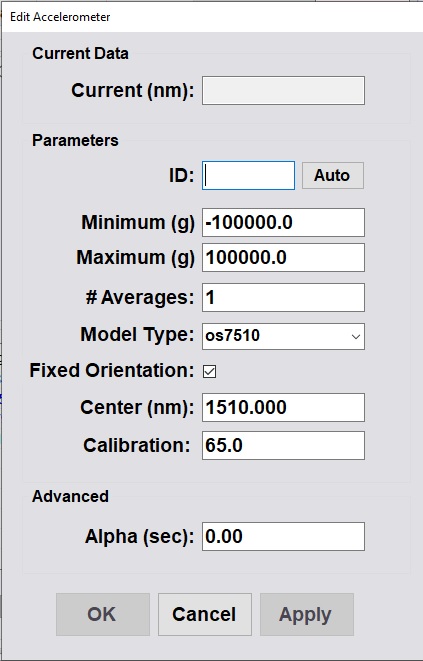Click the Alpha (sec) field
This screenshot has width=423, height=661.
pyautogui.click(x=283, y=536)
